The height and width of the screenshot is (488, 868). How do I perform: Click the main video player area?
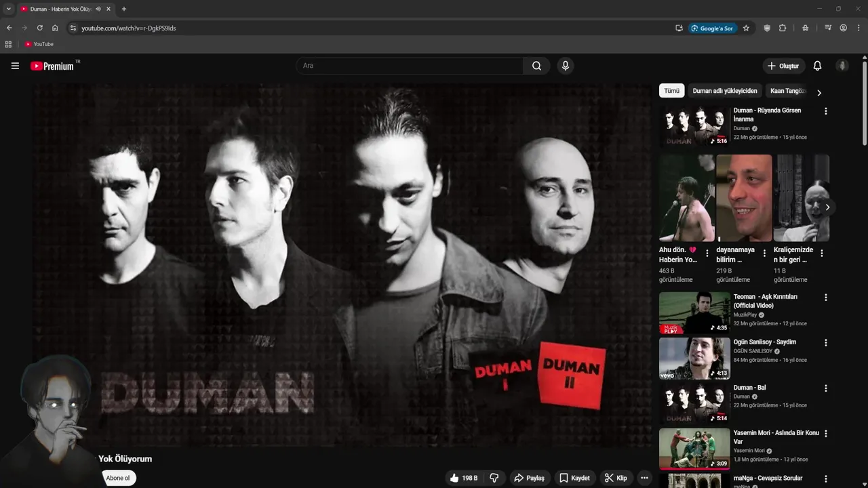click(x=342, y=264)
